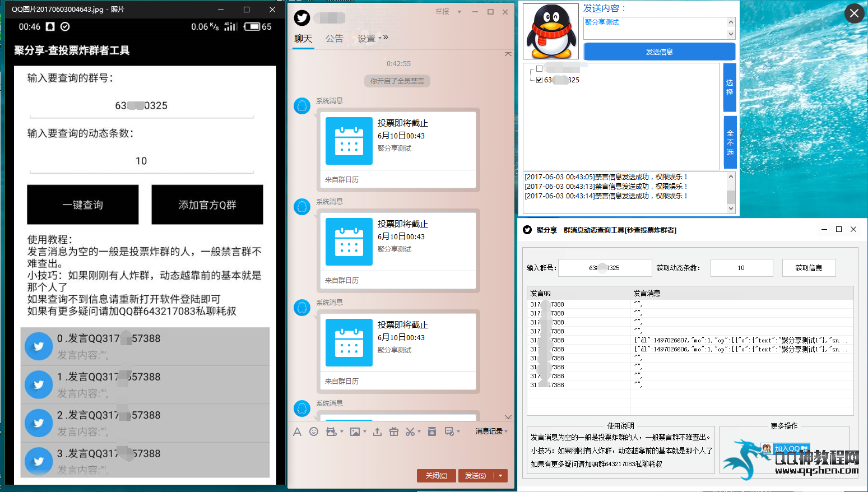Click the send picture icon

(355, 431)
